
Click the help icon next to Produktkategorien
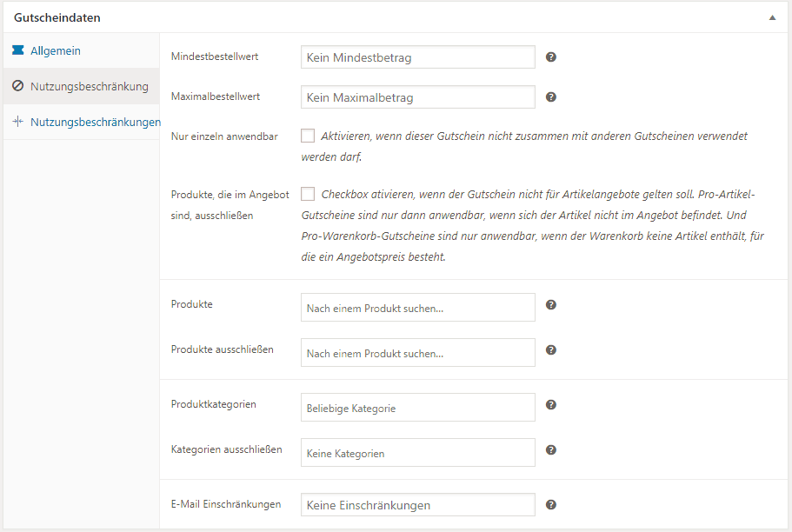551,406
